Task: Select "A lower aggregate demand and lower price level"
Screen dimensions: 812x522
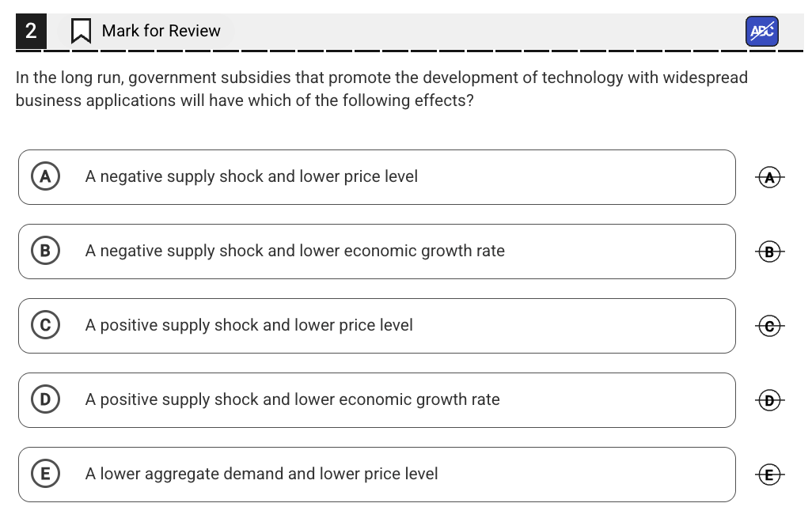Action: point(262,474)
